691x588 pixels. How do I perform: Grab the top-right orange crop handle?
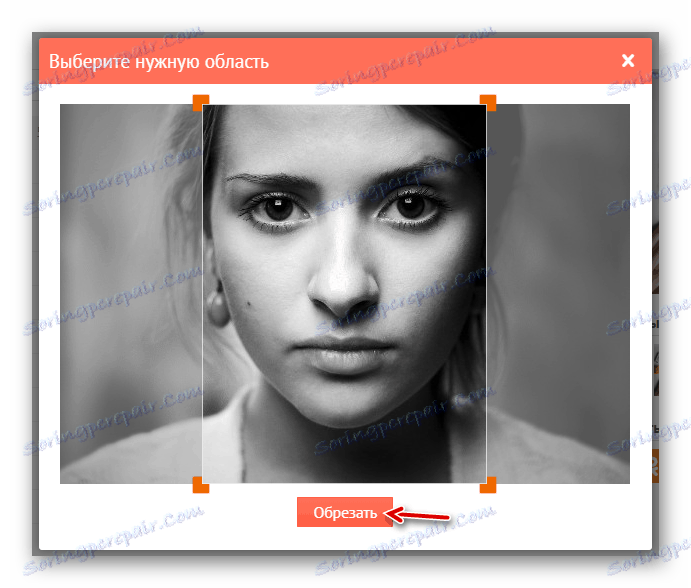tap(488, 102)
